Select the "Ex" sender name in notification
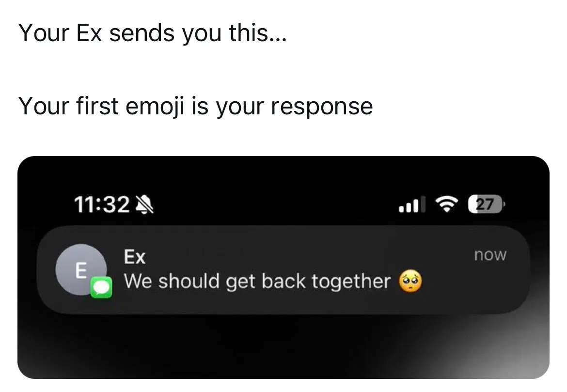567x392 pixels. pyautogui.click(x=135, y=257)
